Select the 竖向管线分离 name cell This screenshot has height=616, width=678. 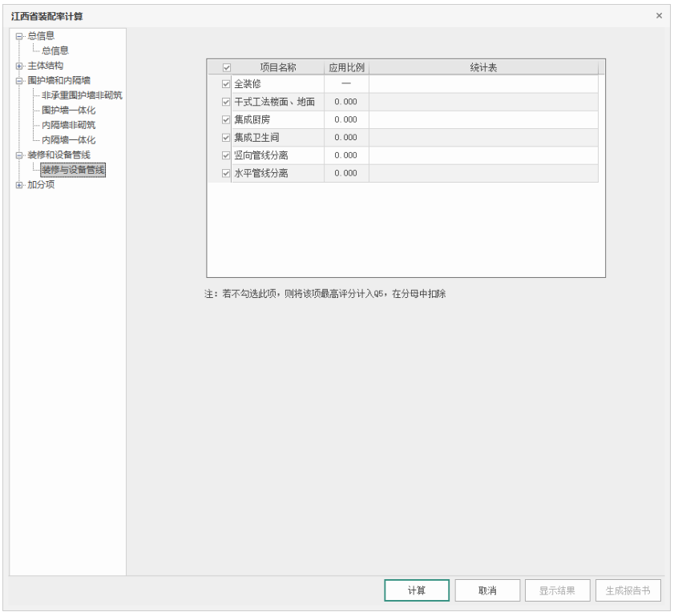pyautogui.click(x=278, y=155)
